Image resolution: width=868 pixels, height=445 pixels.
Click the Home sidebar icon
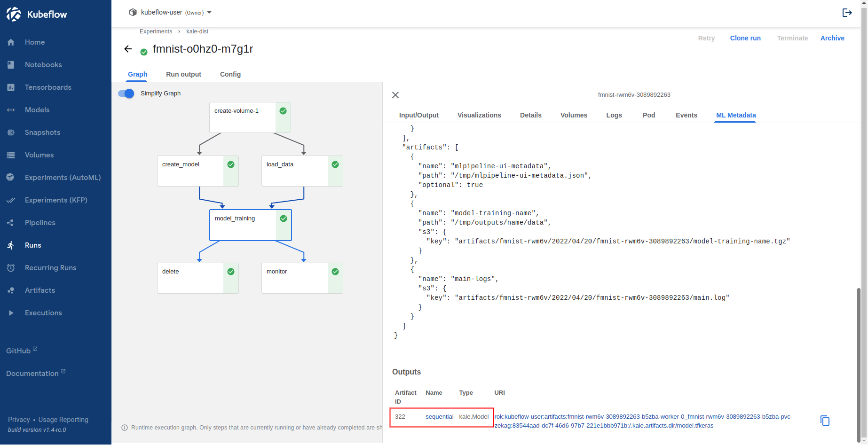(x=11, y=42)
